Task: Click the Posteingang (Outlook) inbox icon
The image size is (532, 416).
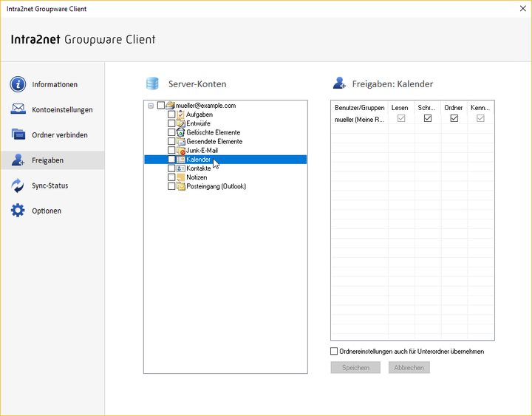Action: 181,186
